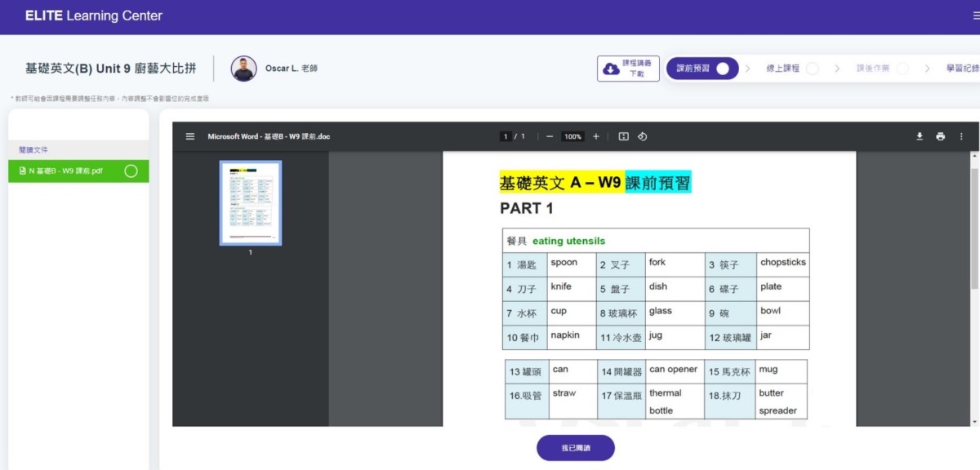Toggle completion circle for W9 課前.pdf
Image resolution: width=980 pixels, height=470 pixels.
coord(131,171)
